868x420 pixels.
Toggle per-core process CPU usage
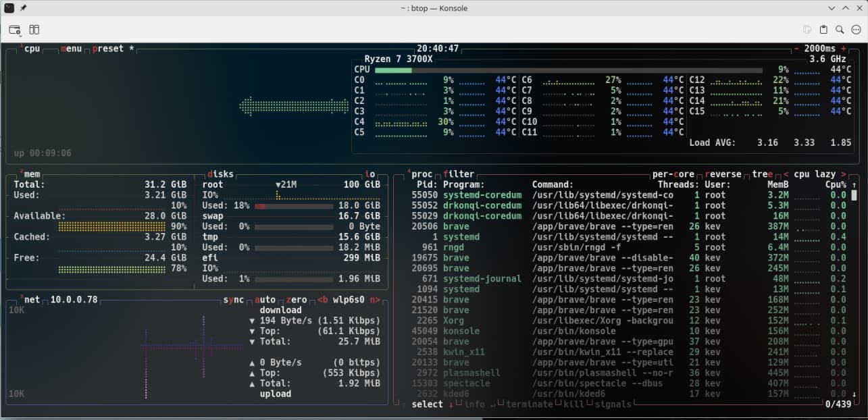click(673, 174)
